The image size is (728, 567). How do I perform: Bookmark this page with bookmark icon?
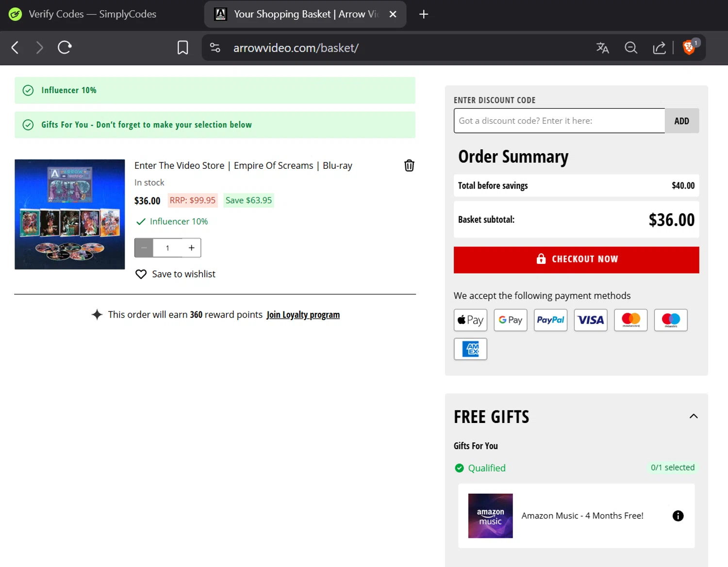coord(182,48)
